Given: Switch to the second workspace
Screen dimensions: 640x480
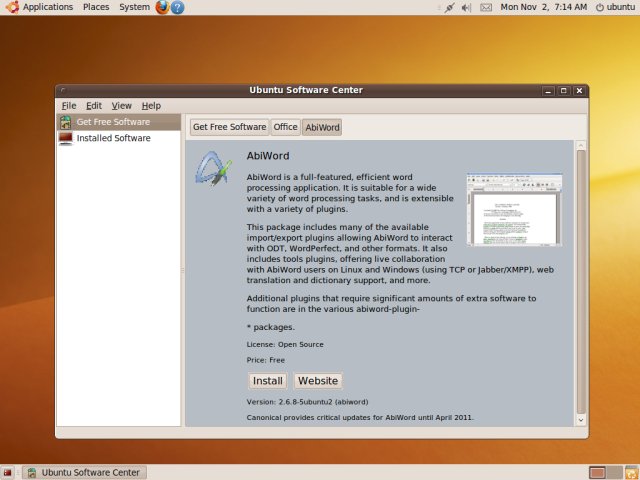Looking at the screenshot, I should coord(614,473).
